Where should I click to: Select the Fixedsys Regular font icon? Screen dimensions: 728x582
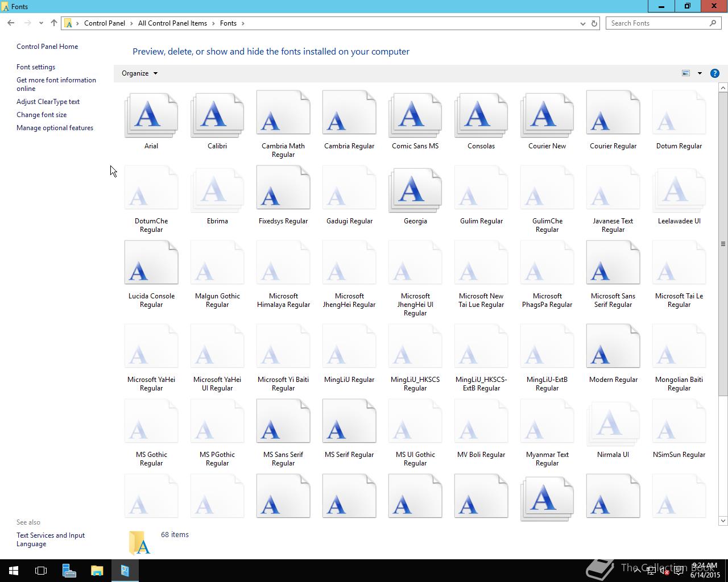click(x=283, y=188)
